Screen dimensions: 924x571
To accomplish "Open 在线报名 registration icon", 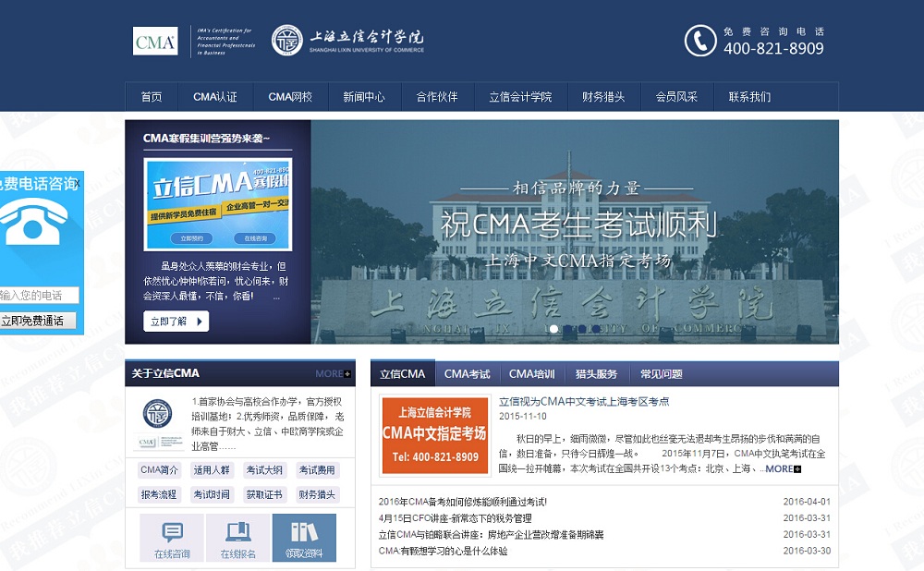I will pos(238,538).
